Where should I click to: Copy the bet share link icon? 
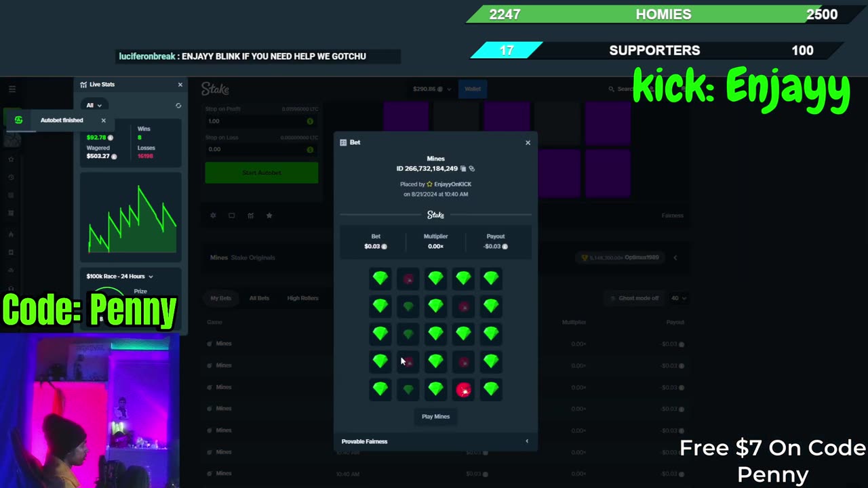pyautogui.click(x=472, y=169)
